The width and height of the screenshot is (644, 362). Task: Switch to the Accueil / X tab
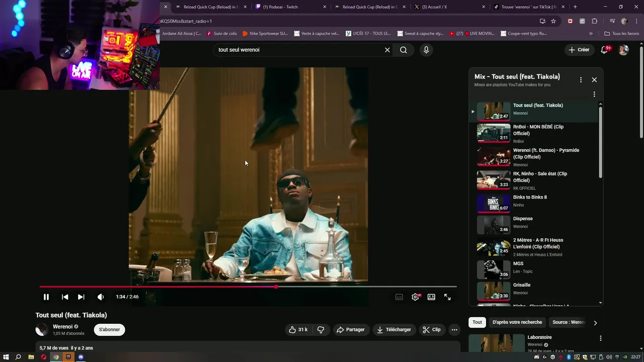pos(448,7)
